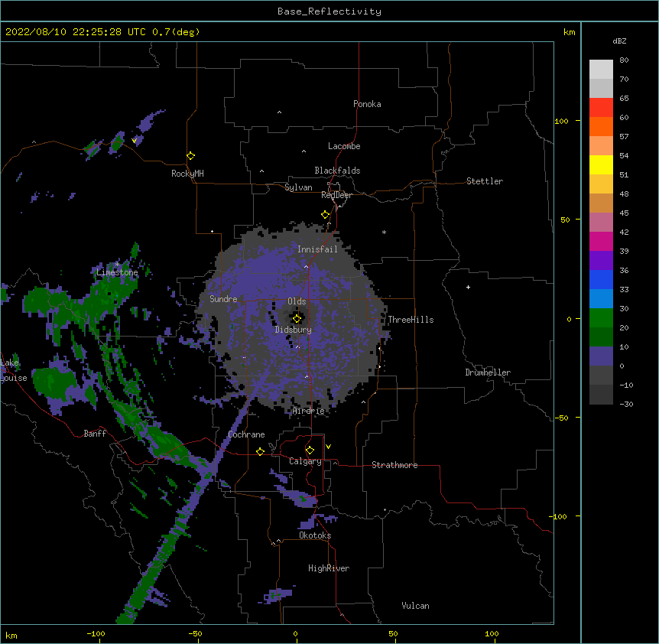Click the RedDeer city label
The image size is (659, 644).
[336, 195]
